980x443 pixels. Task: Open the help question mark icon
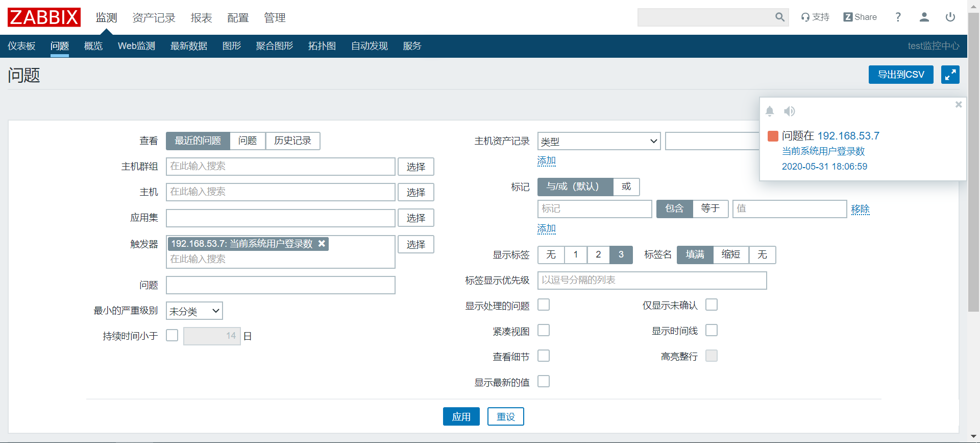[898, 17]
